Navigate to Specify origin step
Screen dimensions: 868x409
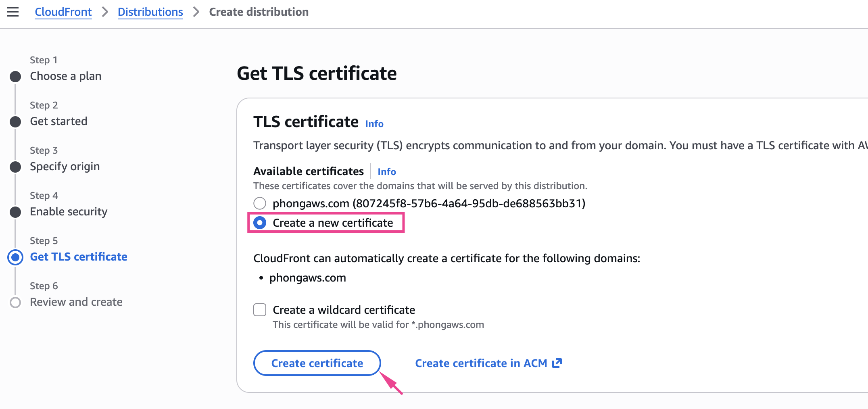point(65,167)
